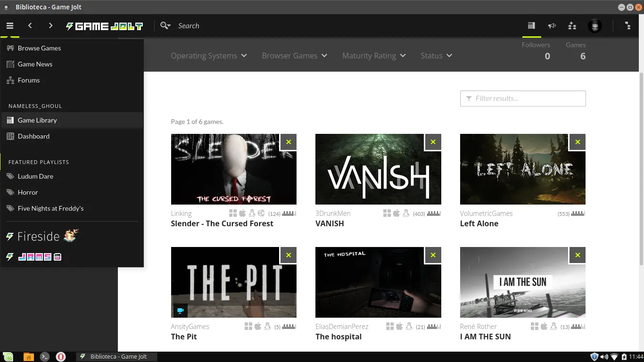The height and width of the screenshot is (362, 644).
Task: Go to Forums in sidebar
Action: pos(72,80)
